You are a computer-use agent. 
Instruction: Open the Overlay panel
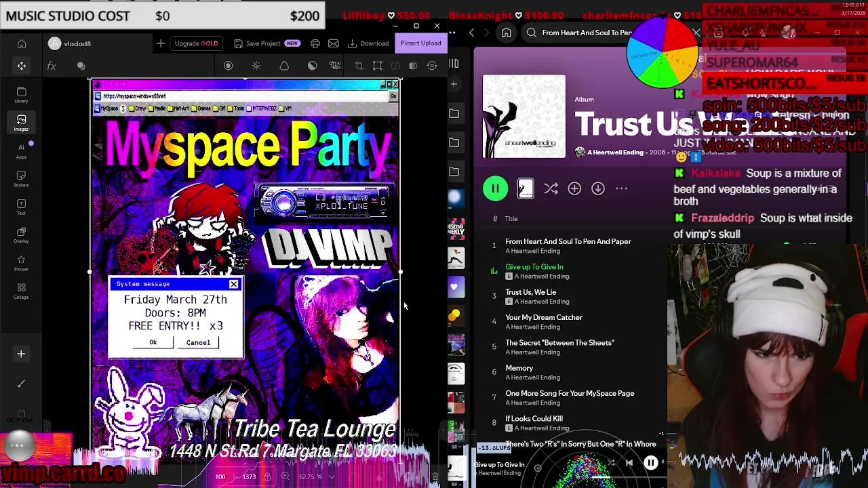click(x=21, y=235)
